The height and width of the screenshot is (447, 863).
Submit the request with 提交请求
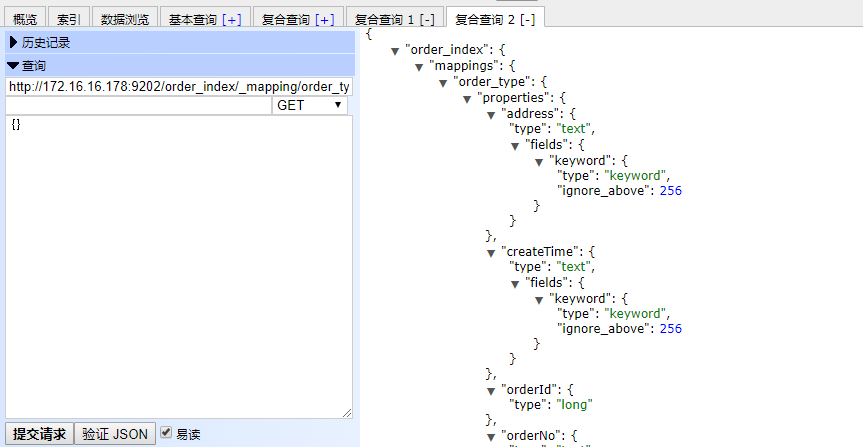39,434
